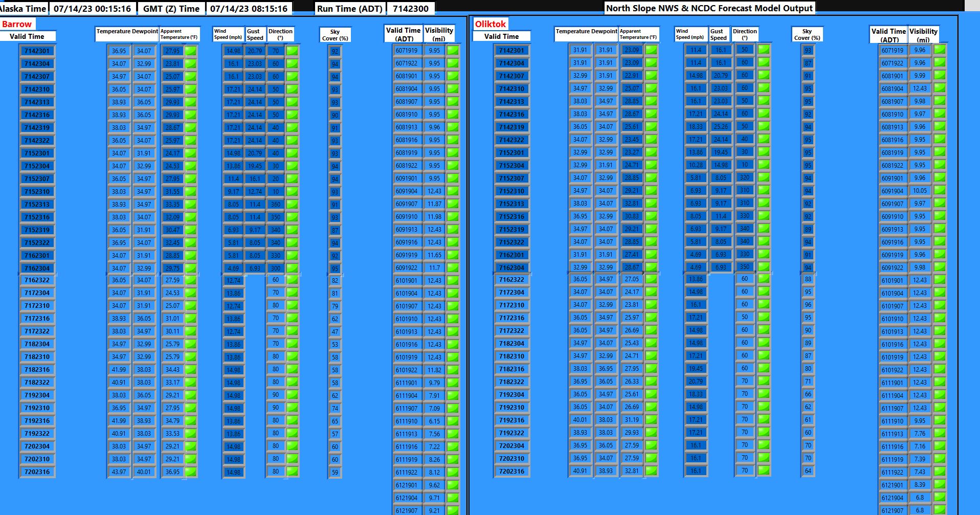The height and width of the screenshot is (515, 980).
Task: Select Barrow valid time cell 7152322
Action: click(37, 242)
